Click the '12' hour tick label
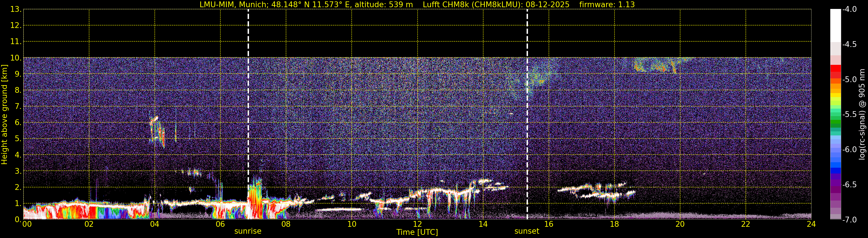The height and width of the screenshot is (238, 868). point(417,224)
